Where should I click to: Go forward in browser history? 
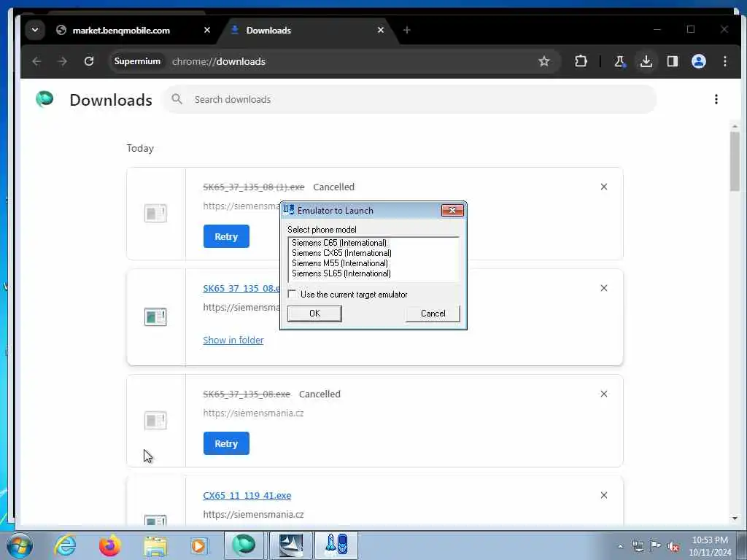pos(63,61)
